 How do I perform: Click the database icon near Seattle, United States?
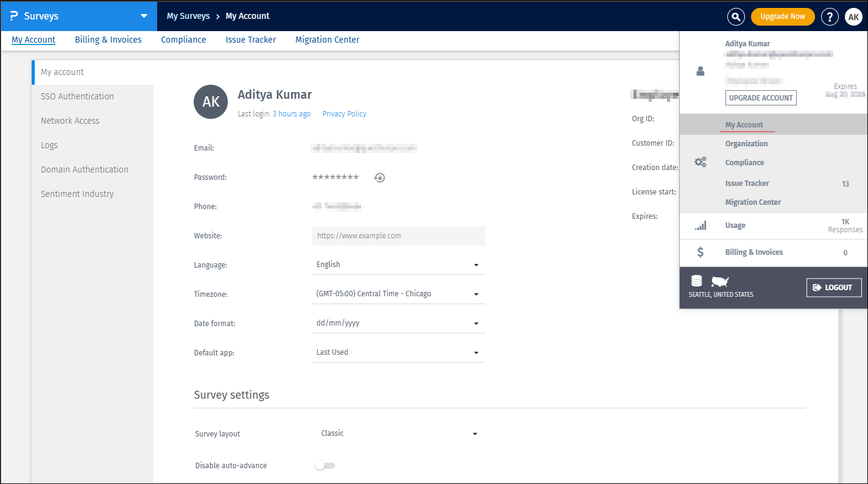(696, 280)
